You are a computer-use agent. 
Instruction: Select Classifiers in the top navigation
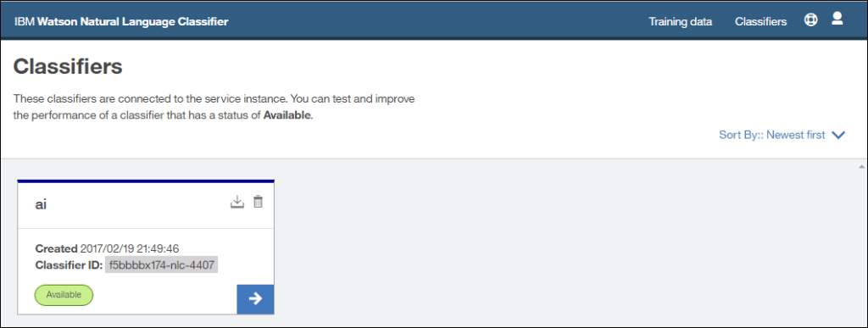pyautogui.click(x=760, y=22)
